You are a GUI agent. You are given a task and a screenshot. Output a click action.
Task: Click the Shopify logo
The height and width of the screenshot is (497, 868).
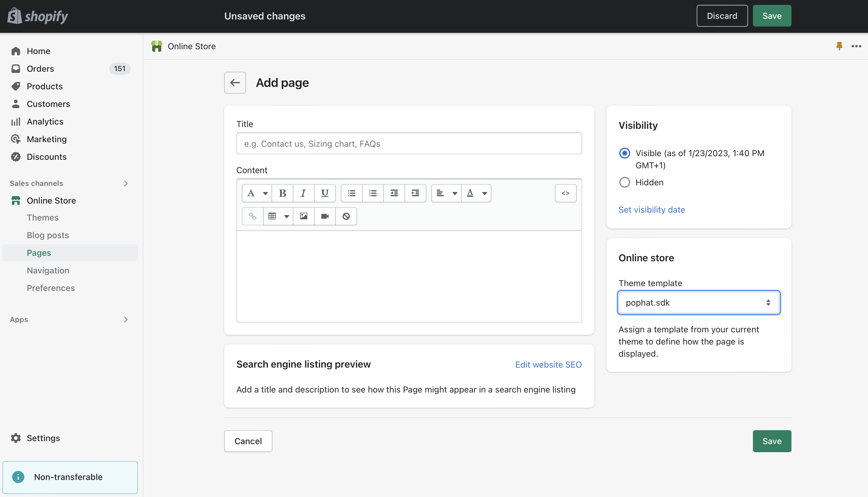click(x=38, y=16)
